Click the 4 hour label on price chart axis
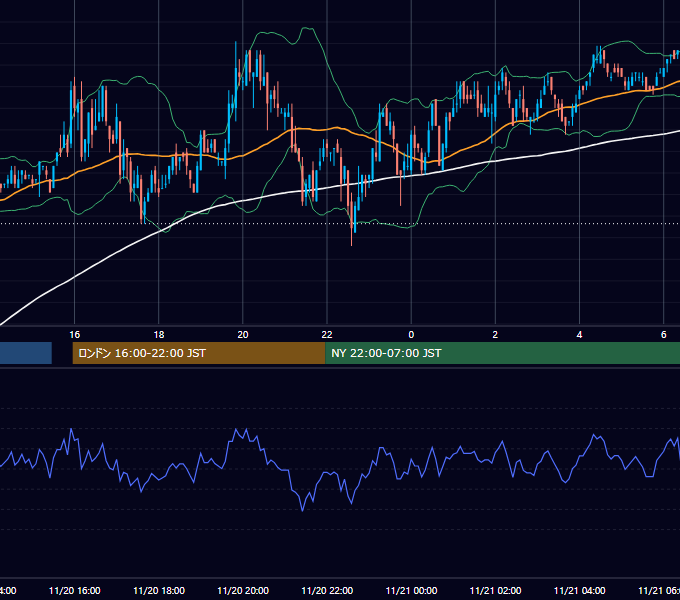 pos(579,335)
